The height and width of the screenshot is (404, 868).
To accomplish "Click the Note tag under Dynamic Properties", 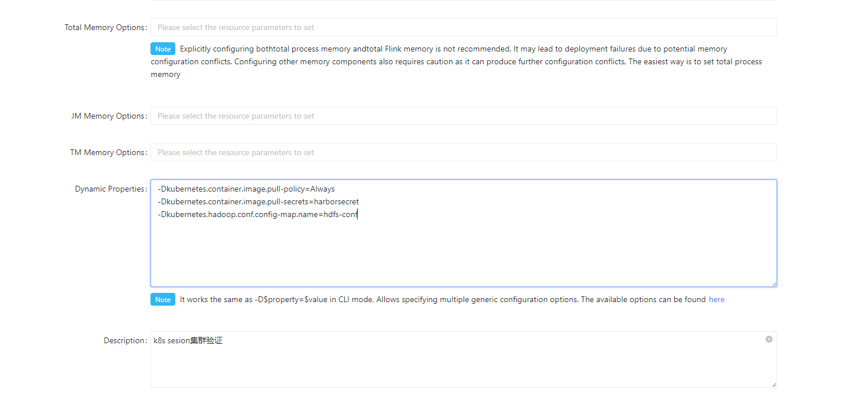I will (163, 299).
